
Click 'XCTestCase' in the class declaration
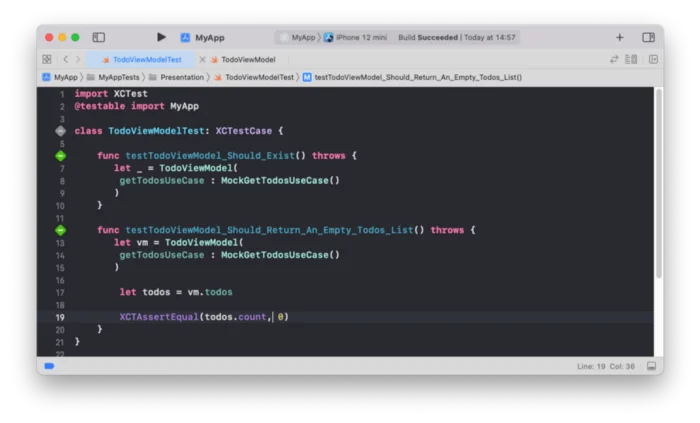coord(244,131)
